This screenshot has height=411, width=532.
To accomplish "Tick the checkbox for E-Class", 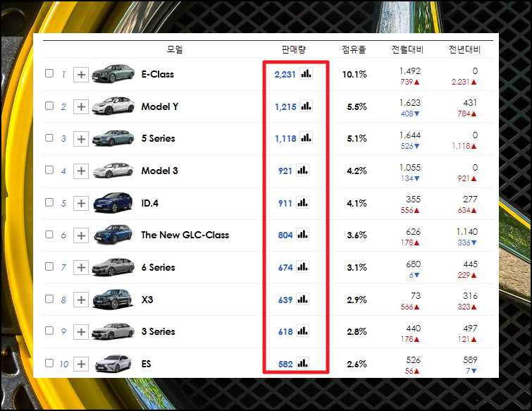I will [x=49, y=73].
